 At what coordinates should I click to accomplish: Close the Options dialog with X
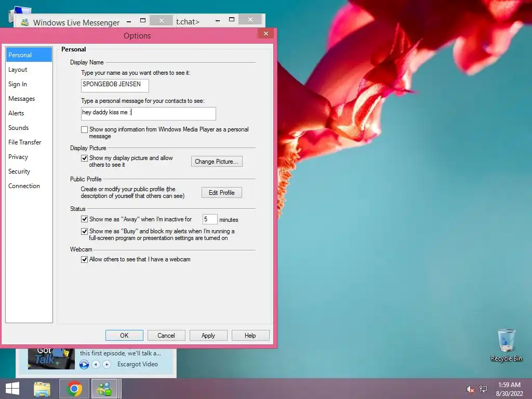click(266, 34)
